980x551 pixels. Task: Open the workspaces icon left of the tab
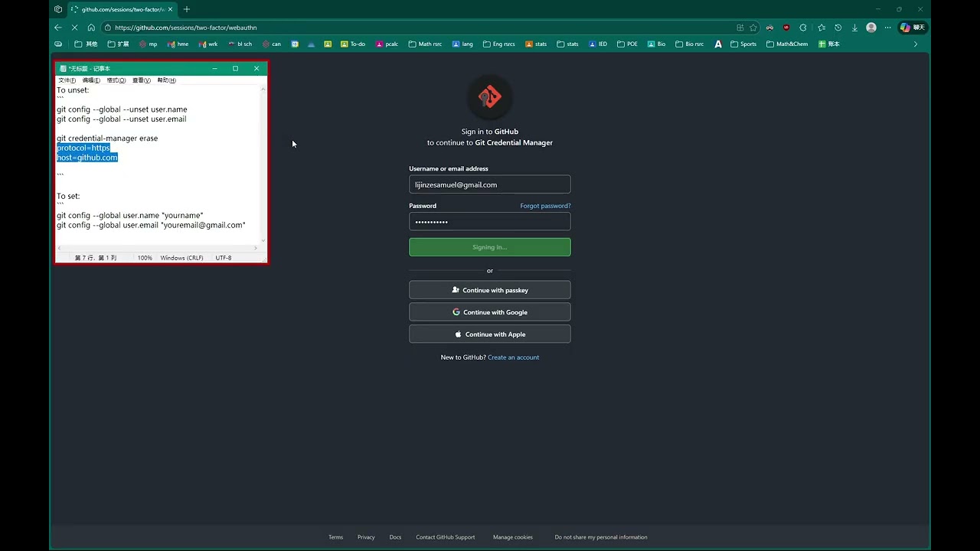[58, 9]
